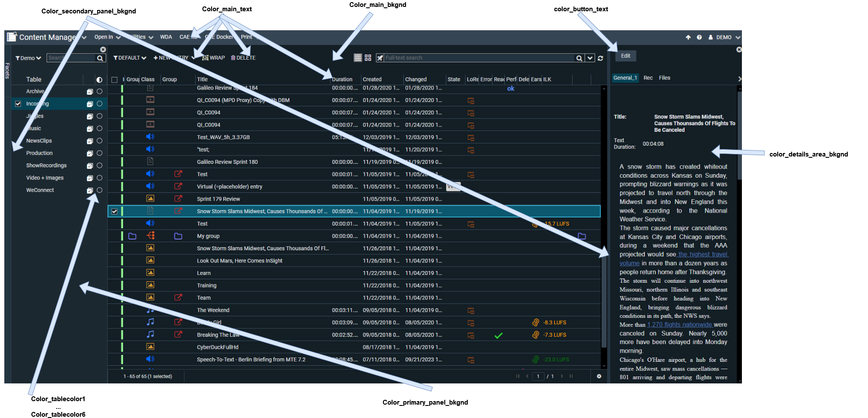Click the Edit button
The width and height of the screenshot is (868, 418).
(625, 56)
